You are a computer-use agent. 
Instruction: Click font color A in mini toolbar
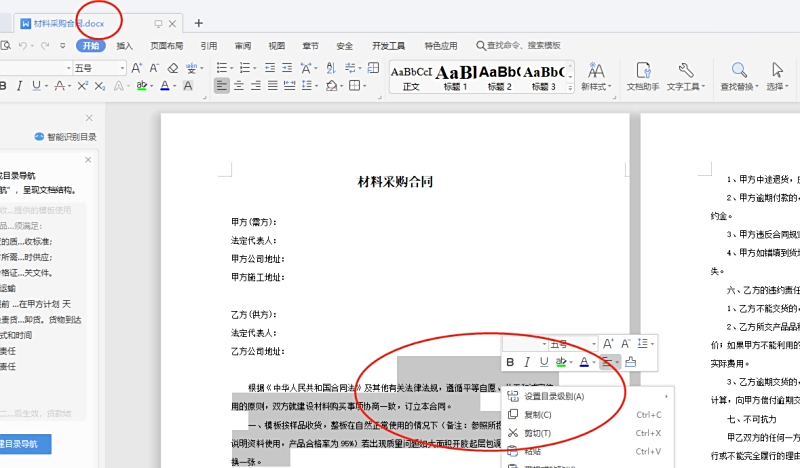pyautogui.click(x=584, y=362)
